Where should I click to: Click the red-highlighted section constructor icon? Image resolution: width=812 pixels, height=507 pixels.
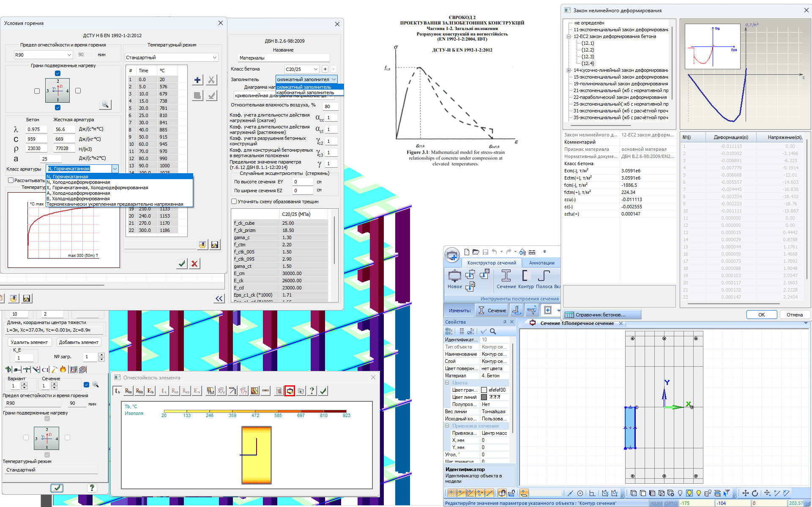(x=290, y=391)
